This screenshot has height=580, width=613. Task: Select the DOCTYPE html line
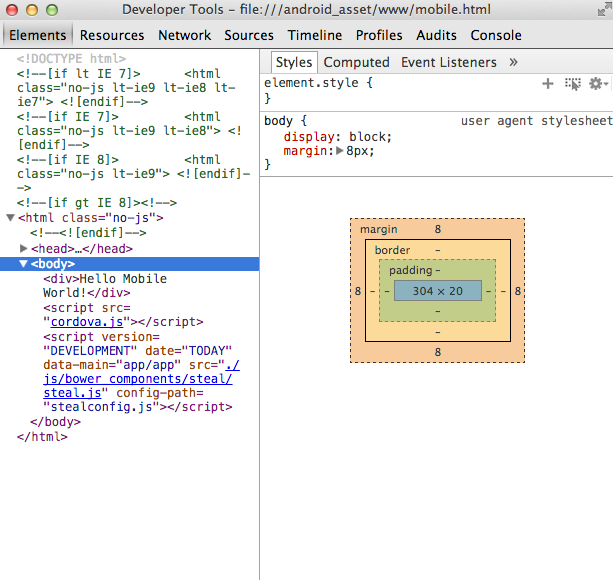[71, 59]
